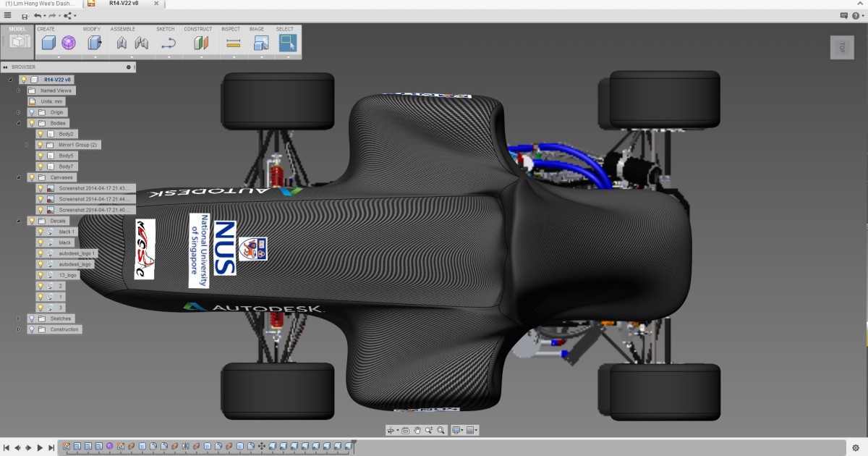Image resolution: width=868 pixels, height=456 pixels.
Task: Select the Pan tool in navigation bar
Action: (417, 430)
